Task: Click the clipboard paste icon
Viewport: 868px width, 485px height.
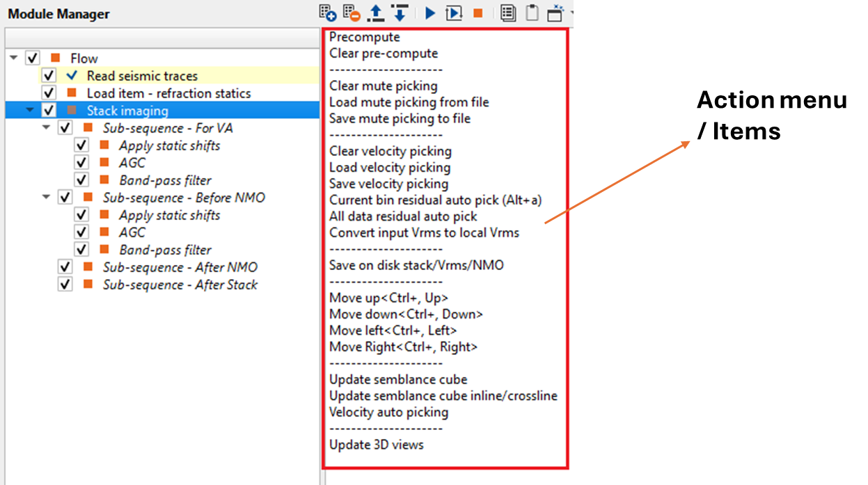Action: (x=532, y=13)
